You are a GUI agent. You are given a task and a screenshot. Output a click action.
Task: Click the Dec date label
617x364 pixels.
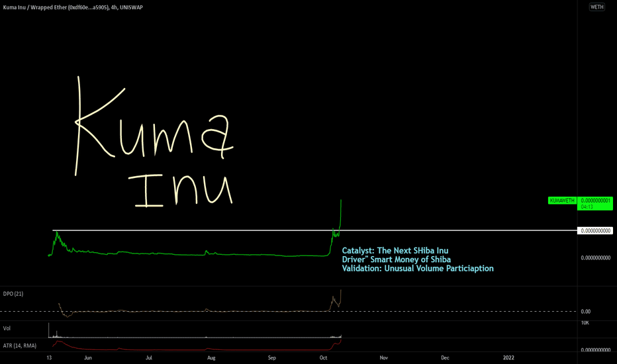click(445, 357)
